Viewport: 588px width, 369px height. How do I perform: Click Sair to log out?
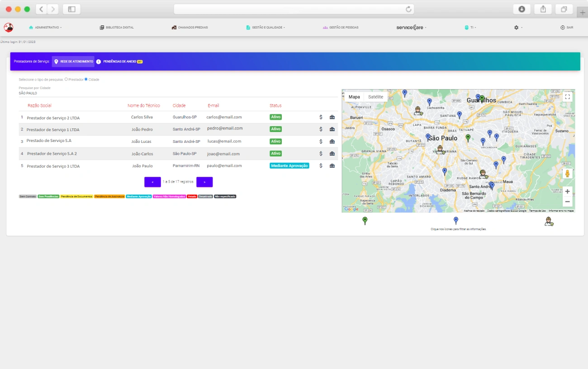pos(567,28)
